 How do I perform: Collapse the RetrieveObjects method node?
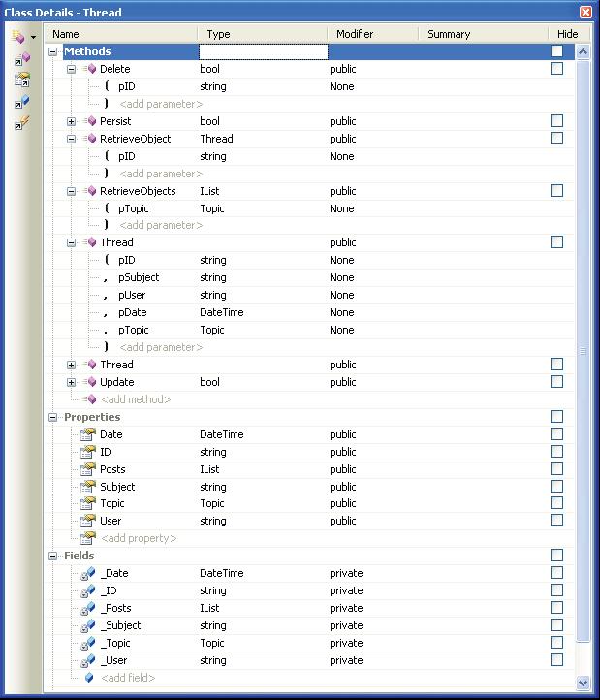(x=71, y=191)
